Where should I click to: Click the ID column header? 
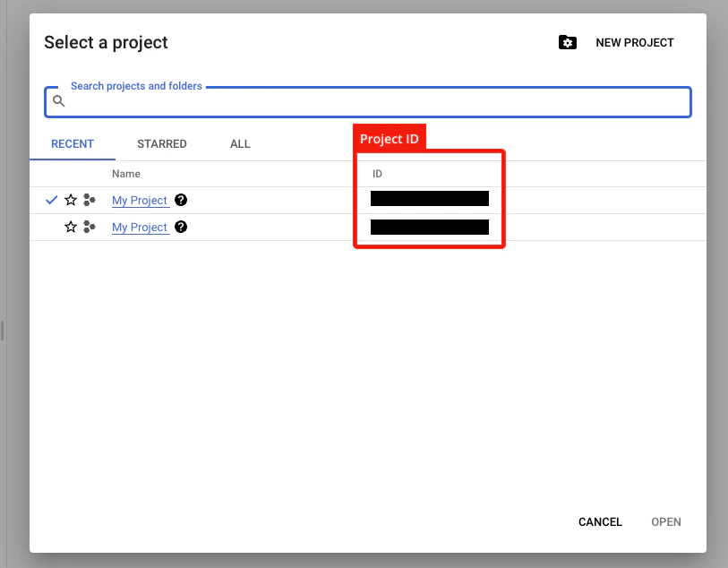pyautogui.click(x=377, y=174)
